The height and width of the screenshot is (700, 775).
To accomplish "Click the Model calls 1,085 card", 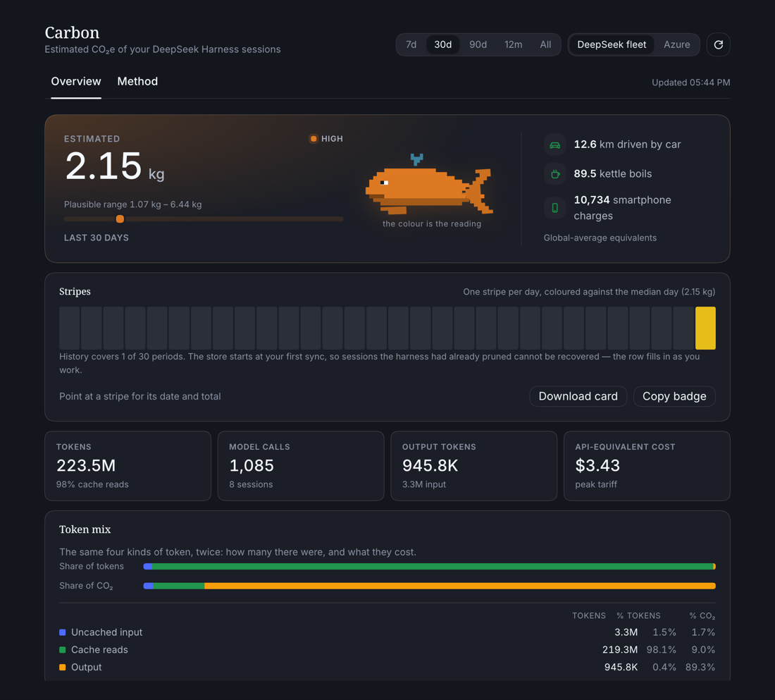I will (301, 466).
